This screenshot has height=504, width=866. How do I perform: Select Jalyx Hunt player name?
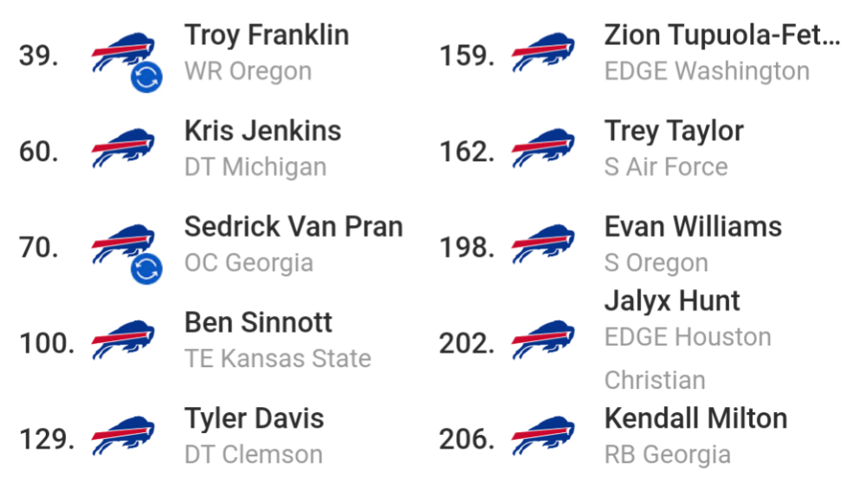click(672, 301)
